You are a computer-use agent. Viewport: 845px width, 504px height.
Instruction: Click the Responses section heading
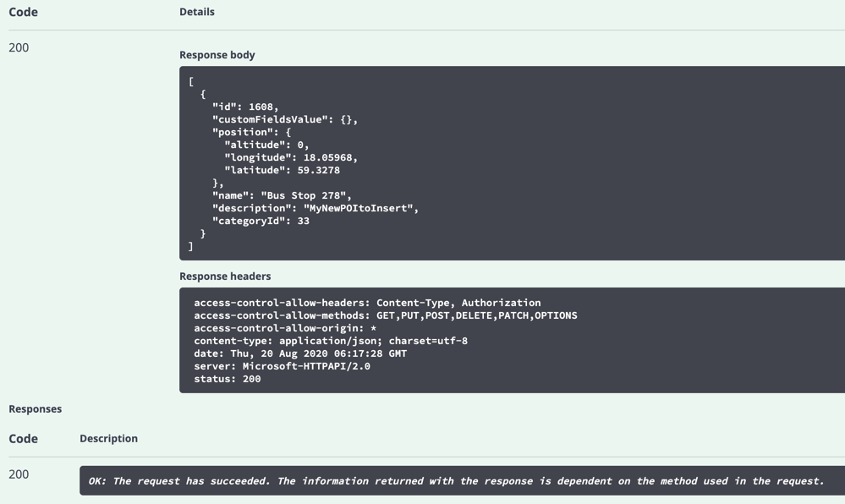tap(35, 409)
